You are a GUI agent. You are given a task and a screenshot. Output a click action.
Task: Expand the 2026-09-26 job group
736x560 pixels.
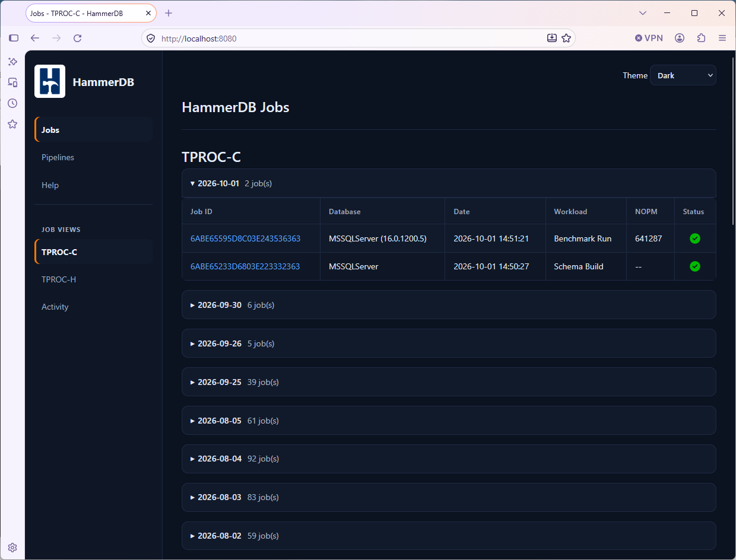tap(449, 343)
